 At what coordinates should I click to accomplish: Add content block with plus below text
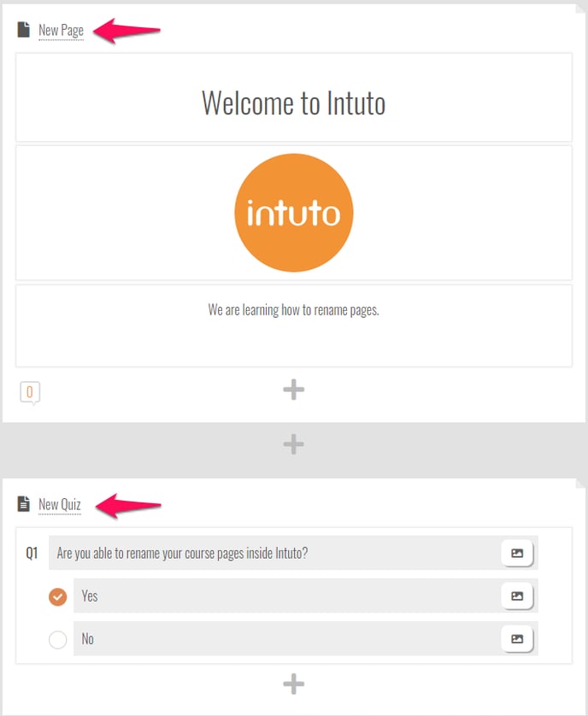(294, 390)
